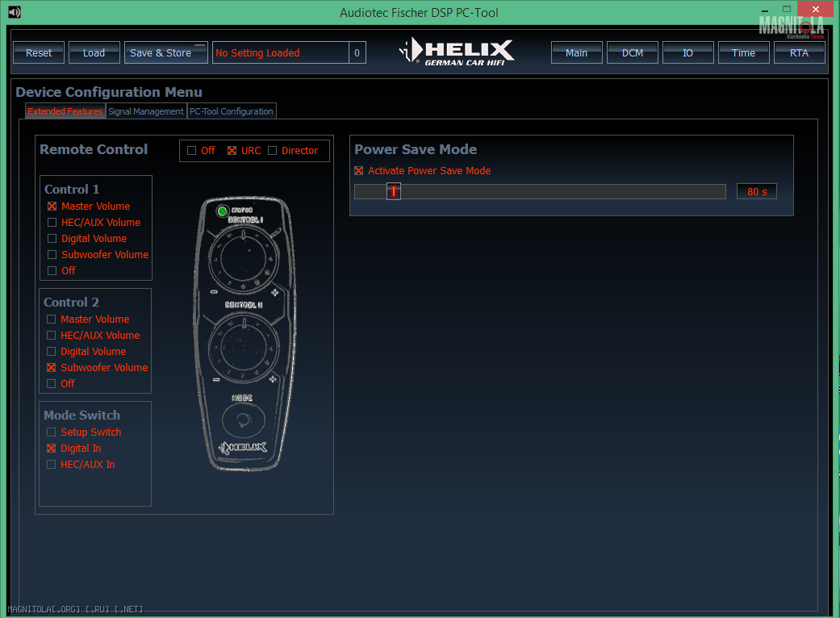
Task: Click the Control I knob on remote image
Action: [244, 257]
